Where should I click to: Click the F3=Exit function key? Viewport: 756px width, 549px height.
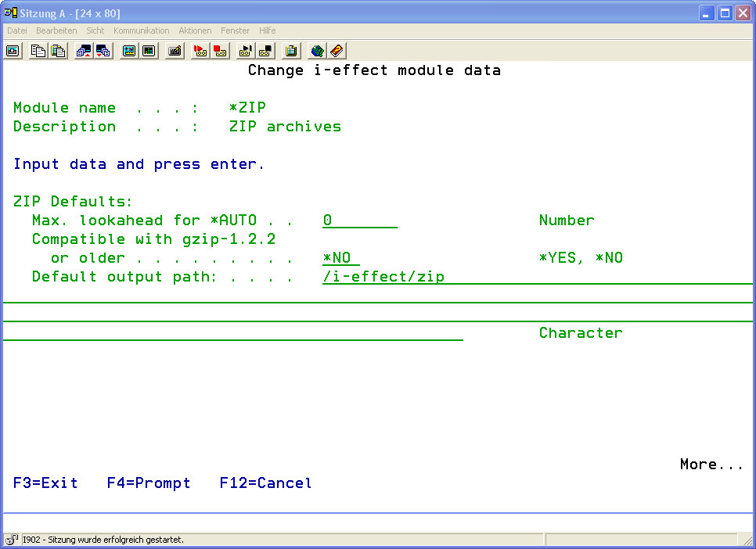point(45,483)
